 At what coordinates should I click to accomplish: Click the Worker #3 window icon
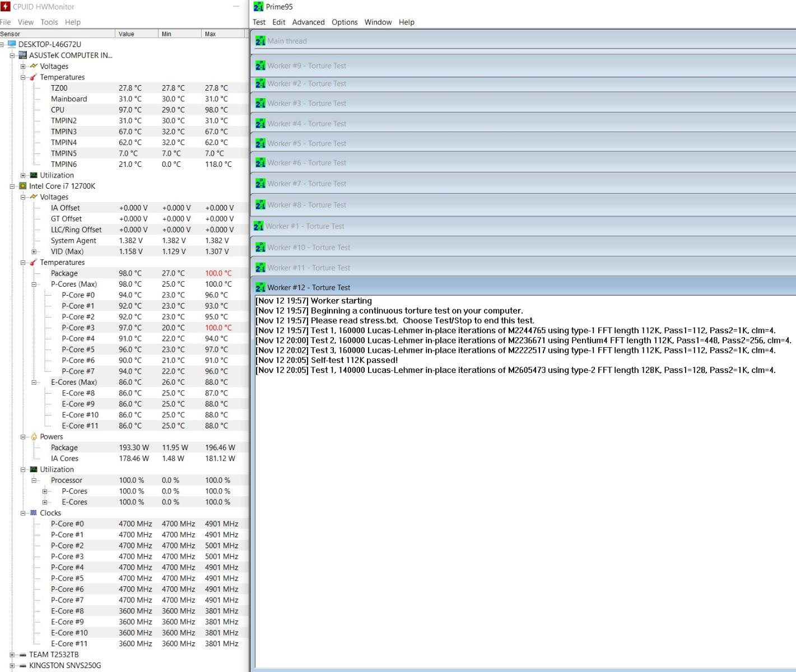point(260,104)
